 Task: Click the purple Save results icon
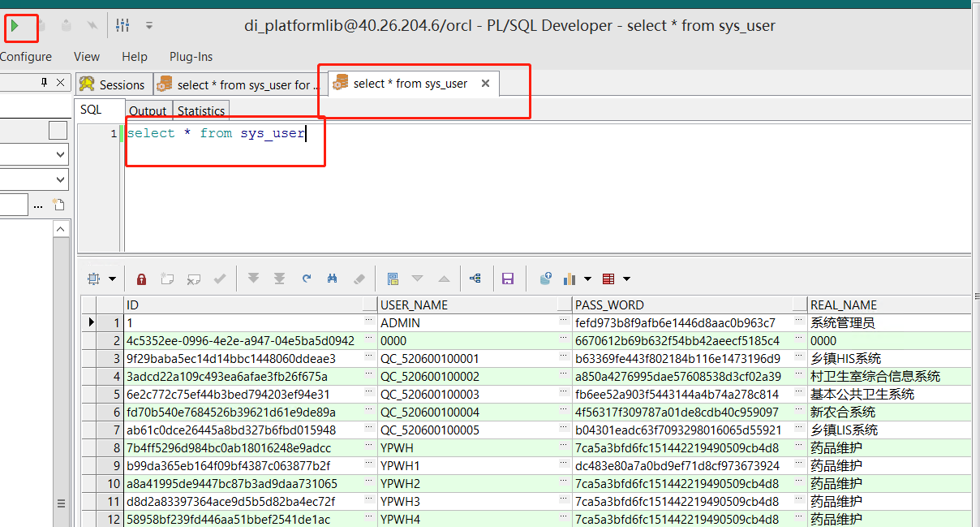[508, 279]
